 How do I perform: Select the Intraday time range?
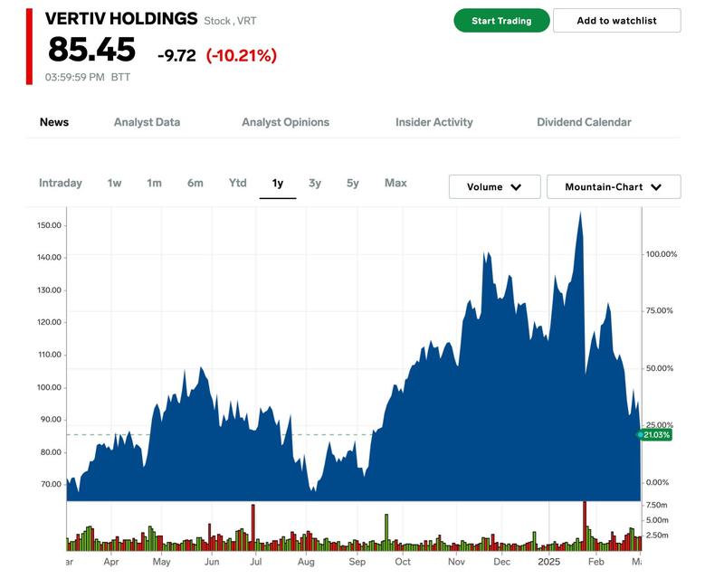pyautogui.click(x=61, y=183)
